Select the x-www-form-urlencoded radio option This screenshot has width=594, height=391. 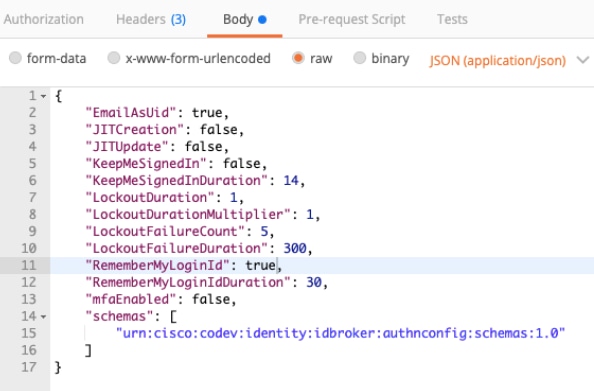click(x=114, y=58)
